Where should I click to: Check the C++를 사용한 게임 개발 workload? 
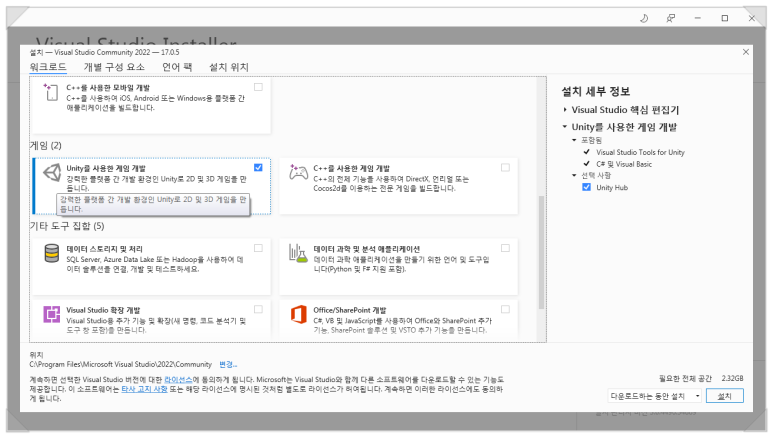tap(505, 168)
